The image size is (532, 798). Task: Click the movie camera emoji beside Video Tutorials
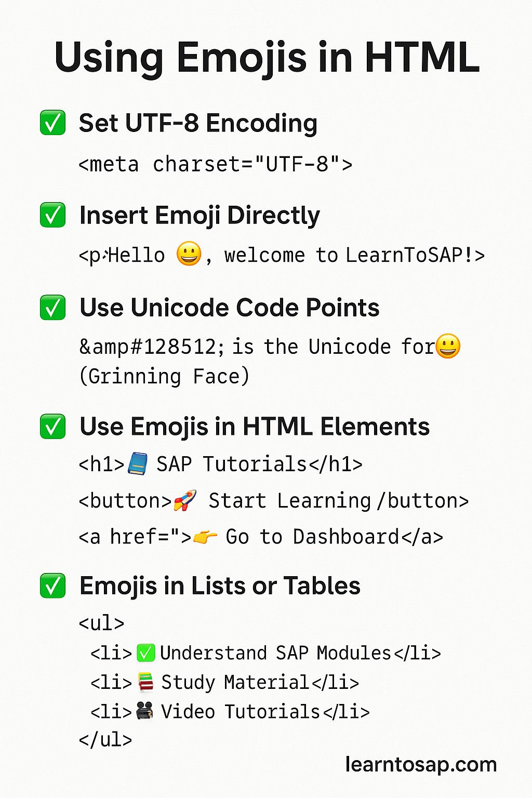tap(145, 711)
